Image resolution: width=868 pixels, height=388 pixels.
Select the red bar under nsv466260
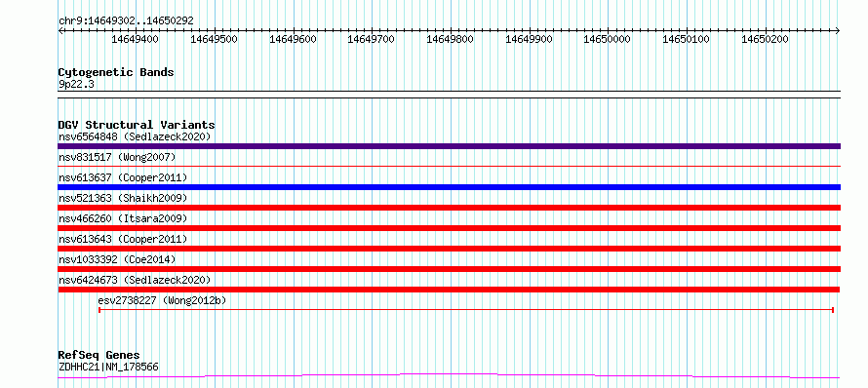[449, 228]
